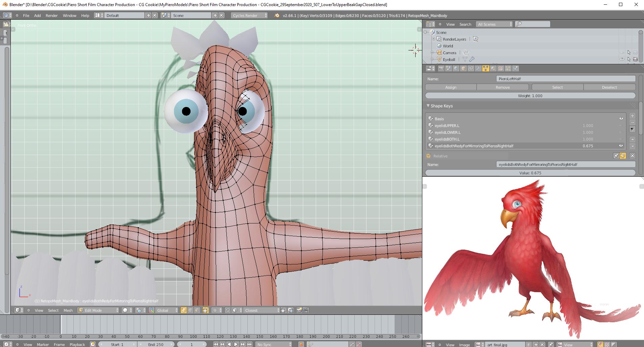Toggle eye on the Basis shape key
Viewport: 644px width, 347px height.
tap(621, 118)
